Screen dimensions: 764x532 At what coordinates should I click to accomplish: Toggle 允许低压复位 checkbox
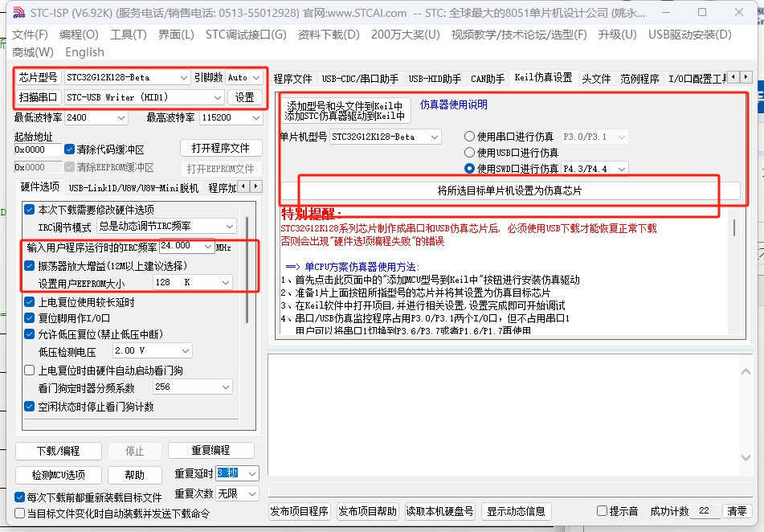click(x=29, y=334)
